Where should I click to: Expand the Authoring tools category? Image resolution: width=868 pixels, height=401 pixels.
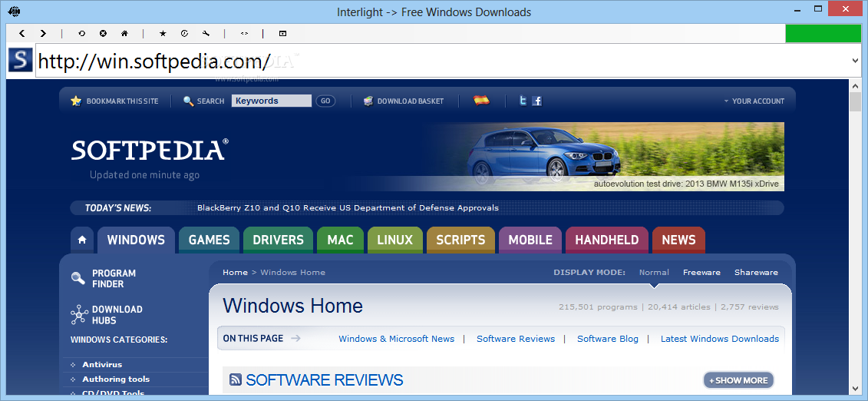(116, 379)
